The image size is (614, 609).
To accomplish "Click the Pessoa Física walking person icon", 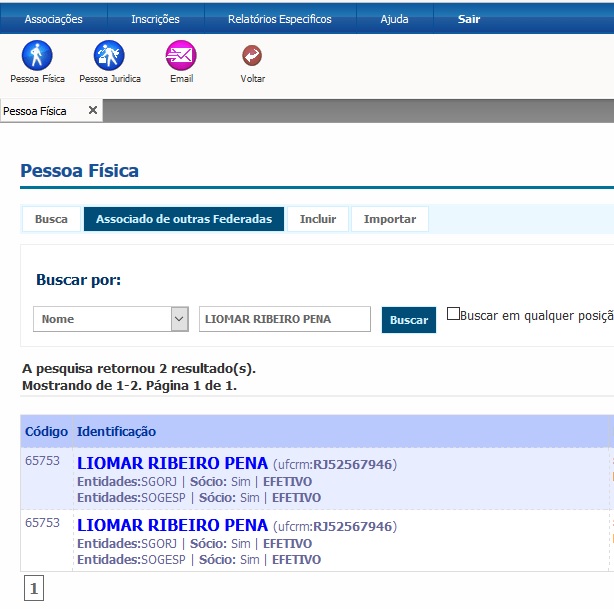I will [x=37, y=56].
